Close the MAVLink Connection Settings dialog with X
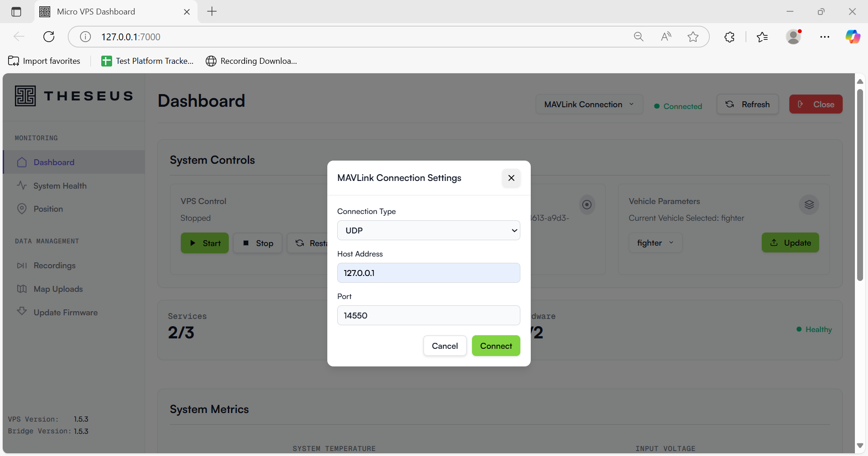This screenshot has width=868, height=456. tap(511, 178)
